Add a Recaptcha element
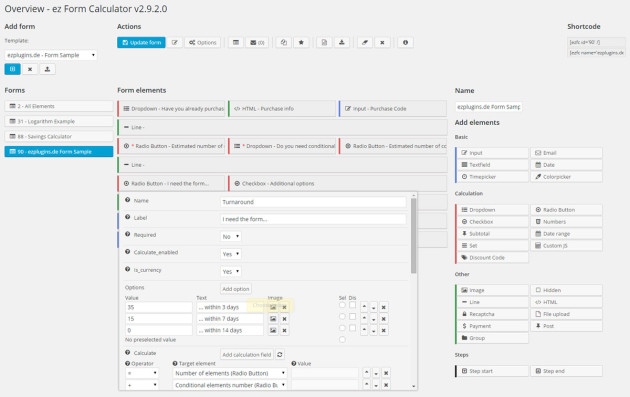Image resolution: width=630 pixels, height=397 pixels. pyautogui.click(x=492, y=314)
